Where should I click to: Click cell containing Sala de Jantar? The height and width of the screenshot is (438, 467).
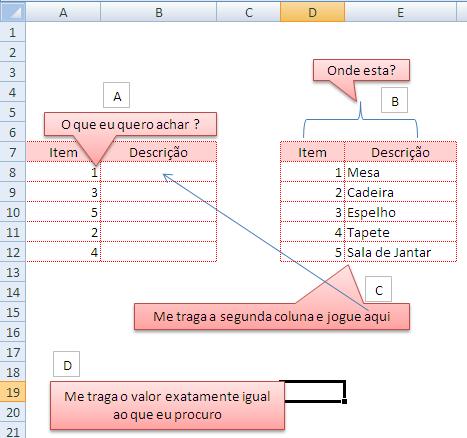[400, 252]
